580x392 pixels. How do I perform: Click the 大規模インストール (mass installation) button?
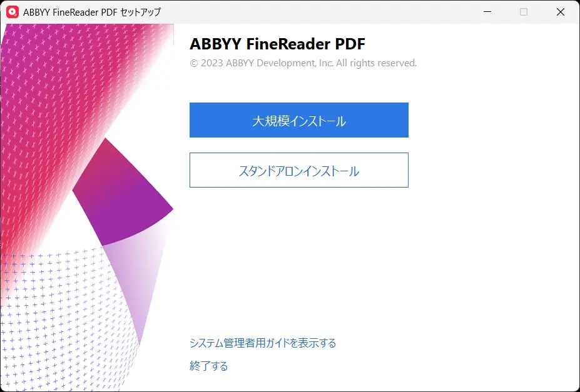pyautogui.click(x=298, y=120)
